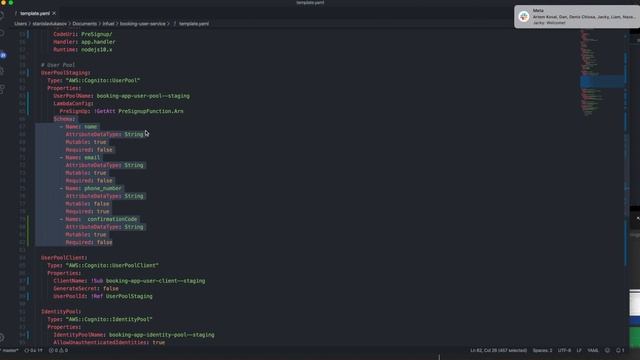This screenshot has width=640, height=360.
Task: Click the LambdaConfig key line
Action: pos(73,104)
